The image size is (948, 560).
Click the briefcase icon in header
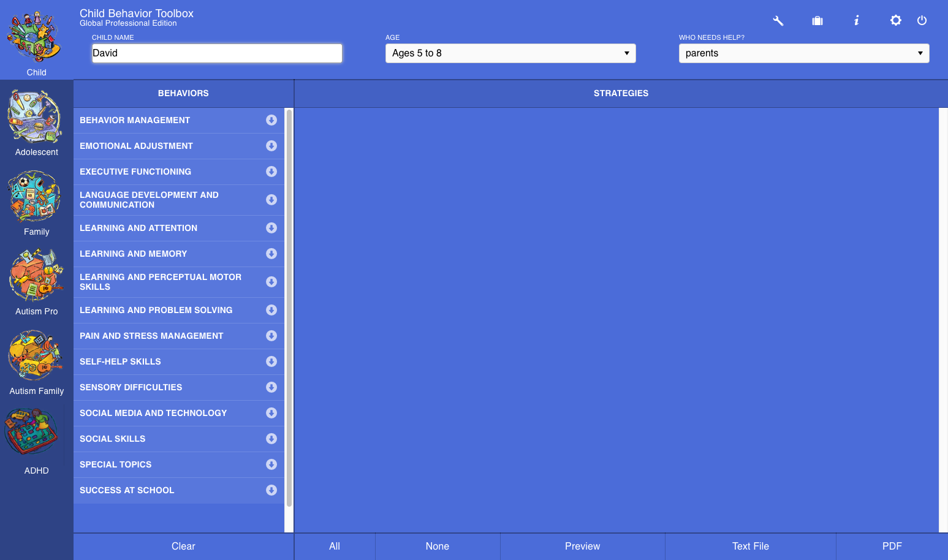point(817,21)
